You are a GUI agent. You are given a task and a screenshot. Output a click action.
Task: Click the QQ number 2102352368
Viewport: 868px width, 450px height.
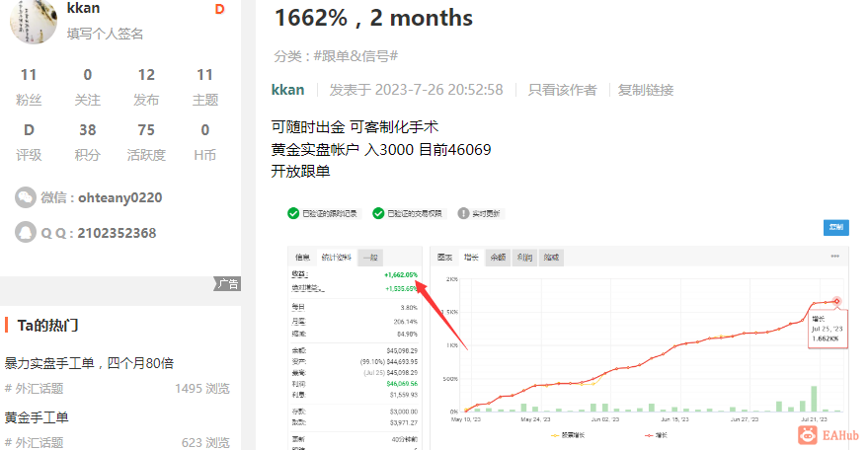(x=117, y=233)
